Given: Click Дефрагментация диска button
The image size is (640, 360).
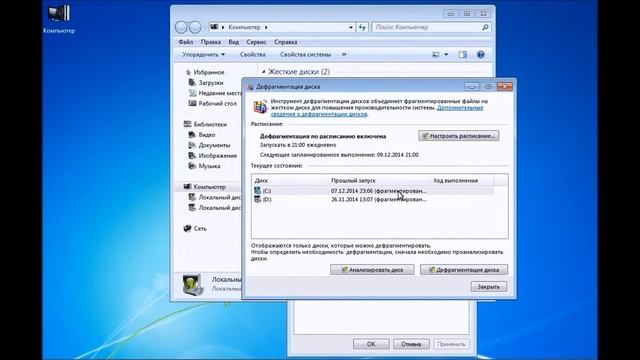Looking at the screenshot, I should click(x=464, y=270).
